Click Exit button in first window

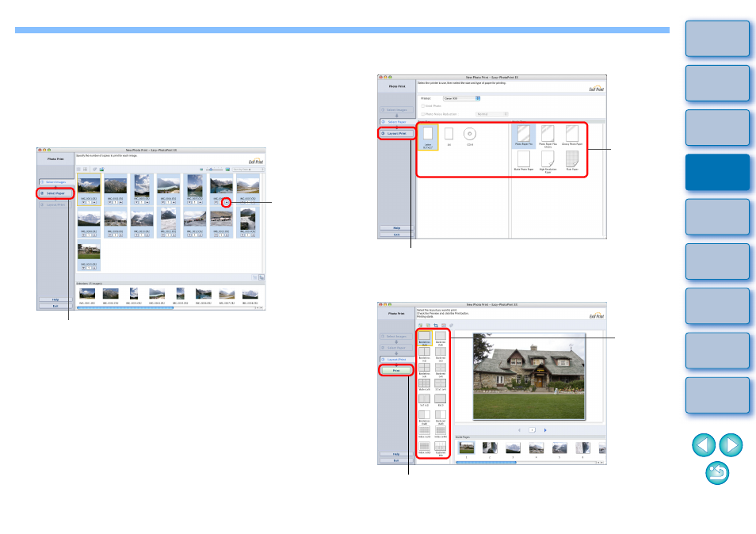pyautogui.click(x=55, y=306)
